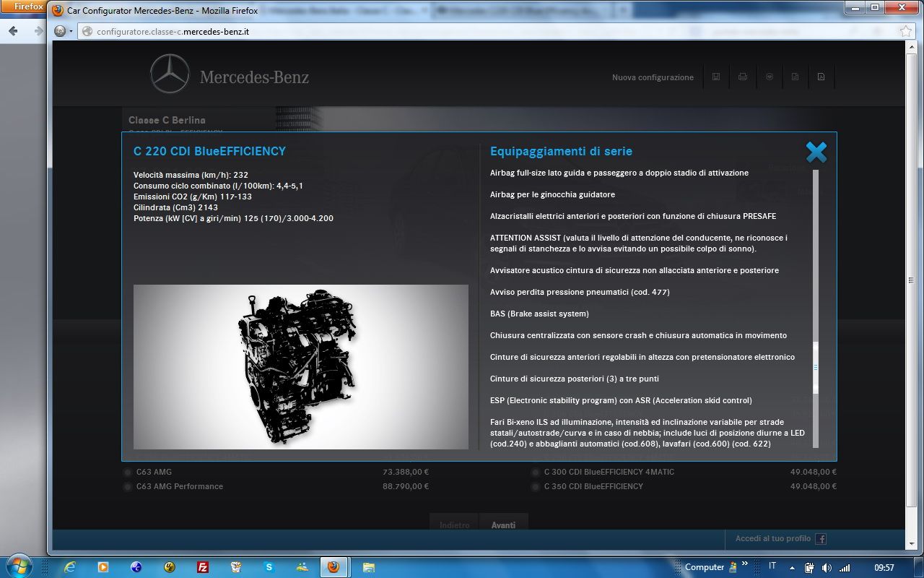The width and height of the screenshot is (924, 578).
Task: Close the C 220 CDI details popup
Action: [816, 152]
